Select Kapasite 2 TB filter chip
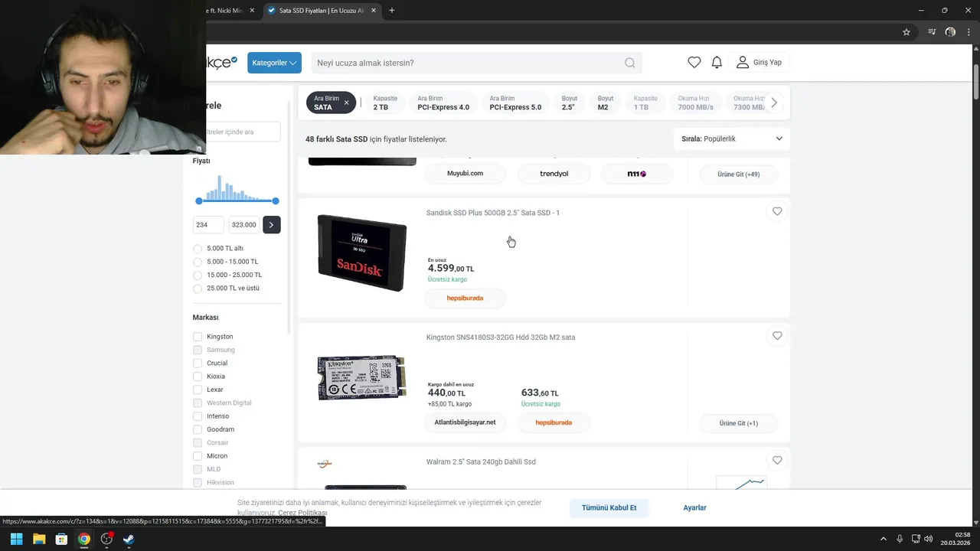Screen dimensions: 980x551 384,103
